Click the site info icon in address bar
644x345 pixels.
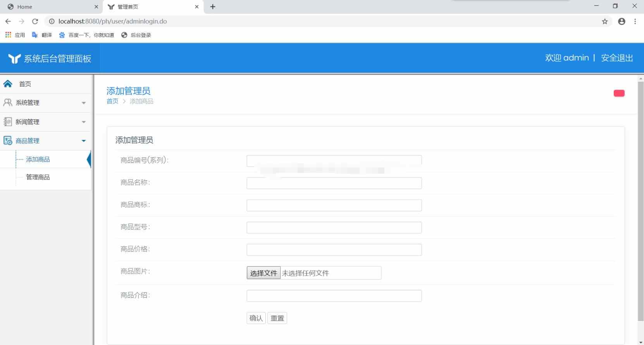[52, 21]
